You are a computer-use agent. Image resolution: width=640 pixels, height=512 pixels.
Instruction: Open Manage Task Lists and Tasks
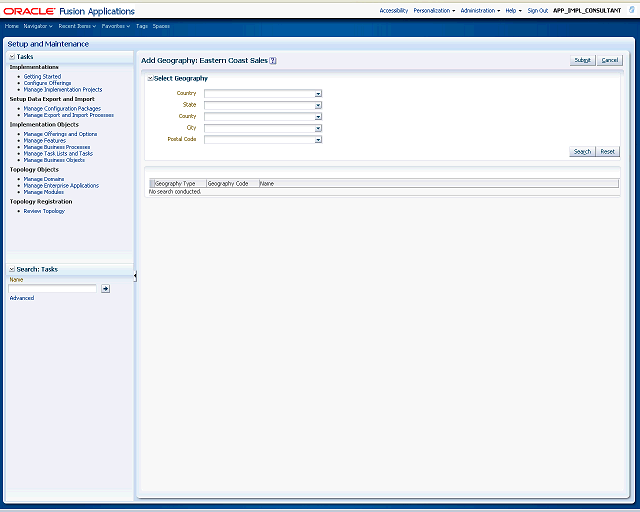click(58, 154)
